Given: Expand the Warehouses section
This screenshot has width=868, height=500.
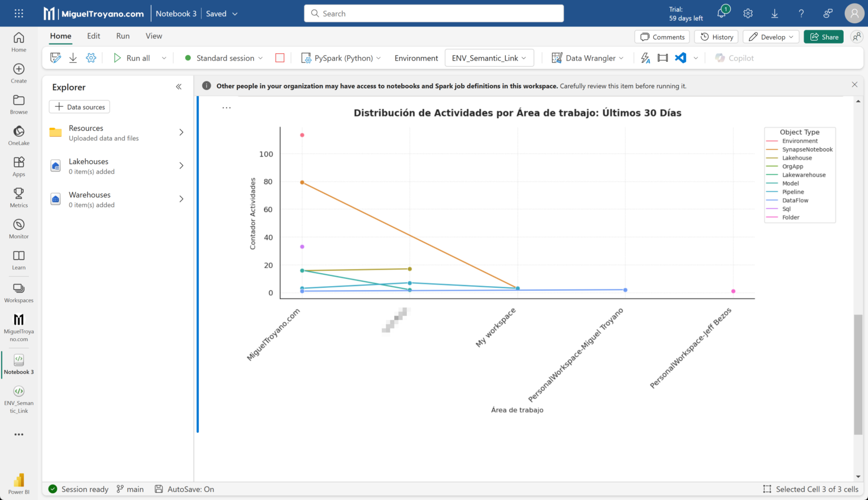Looking at the screenshot, I should [181, 199].
